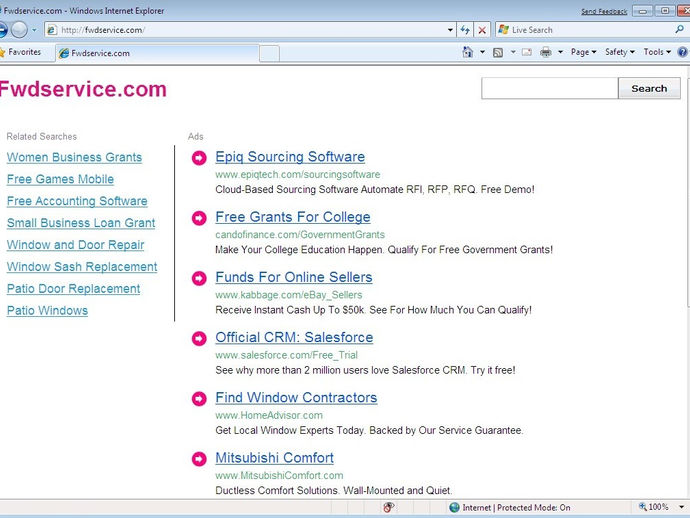The width and height of the screenshot is (690, 518).
Task: Open Epiq Sourcing Software ad title
Action: 290,157
